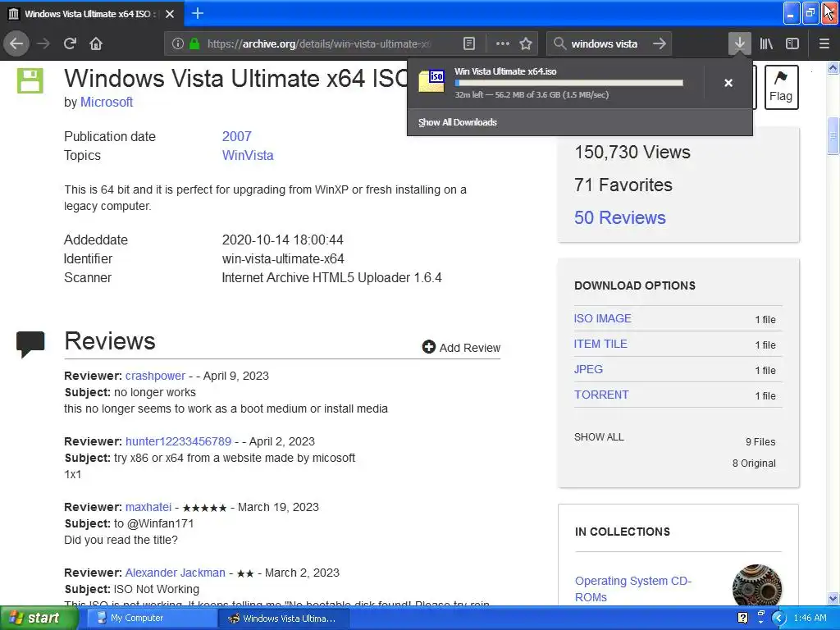Open the browser home page

(x=96, y=43)
